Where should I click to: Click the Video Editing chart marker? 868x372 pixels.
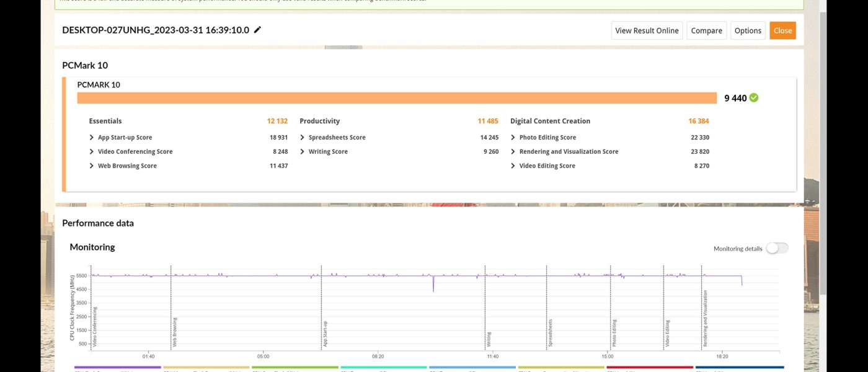tap(667, 333)
